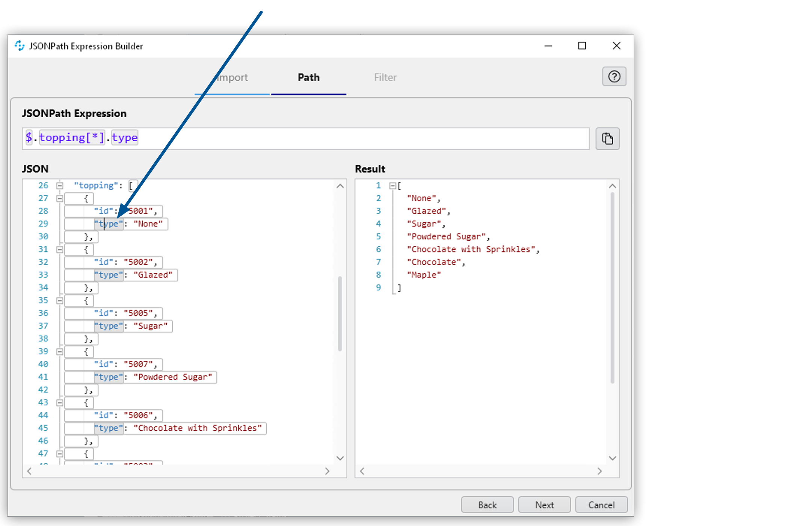Screen dimensions: 812x526
Task: Collapse the topping array node on line 26
Action: click(60, 185)
